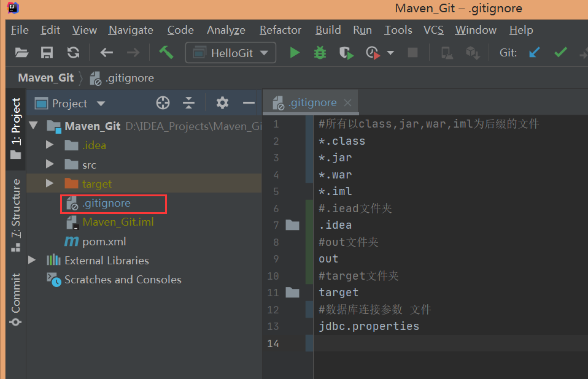This screenshot has height=379, width=588.
Task: Close the .gitignore editor tab
Action: (348, 102)
